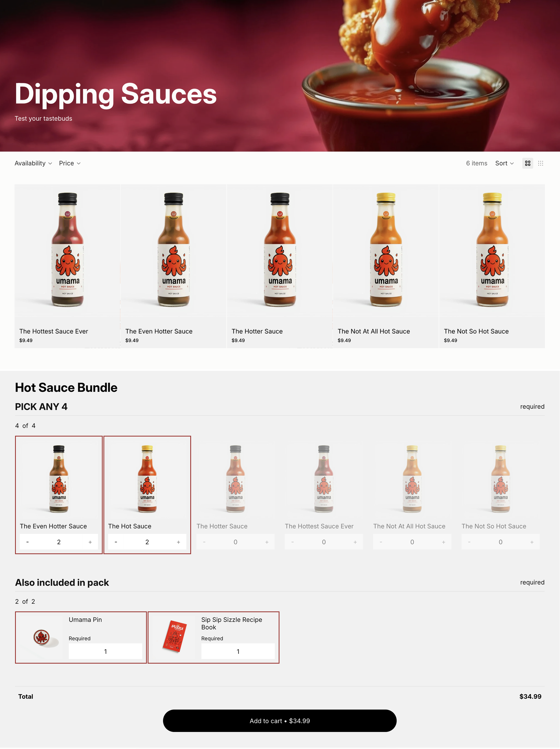
Task: View The Hotter Sauce product bottle image
Action: point(280,250)
